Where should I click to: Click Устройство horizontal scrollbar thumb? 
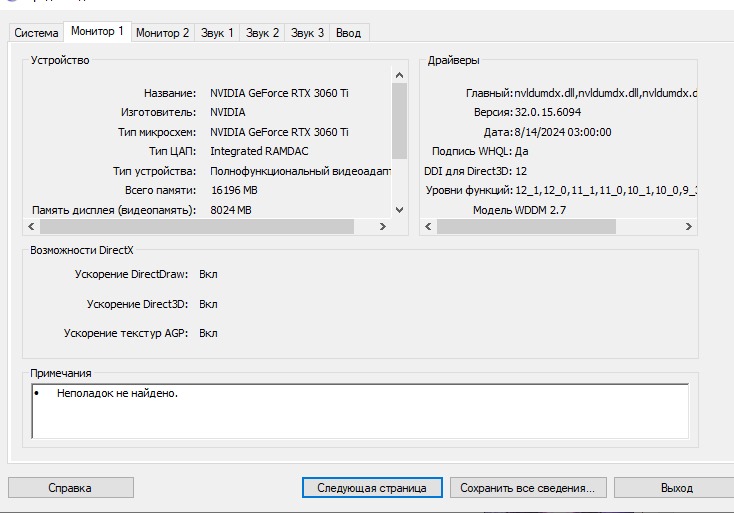pos(197,227)
